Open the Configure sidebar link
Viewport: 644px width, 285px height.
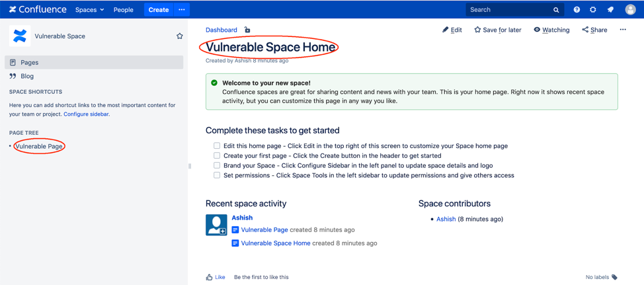click(86, 114)
